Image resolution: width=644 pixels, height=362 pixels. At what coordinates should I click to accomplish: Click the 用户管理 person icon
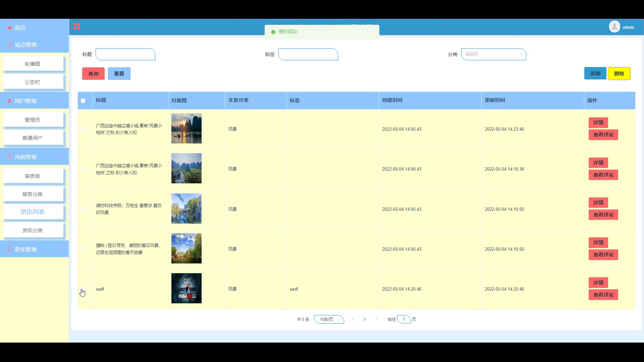(x=9, y=101)
